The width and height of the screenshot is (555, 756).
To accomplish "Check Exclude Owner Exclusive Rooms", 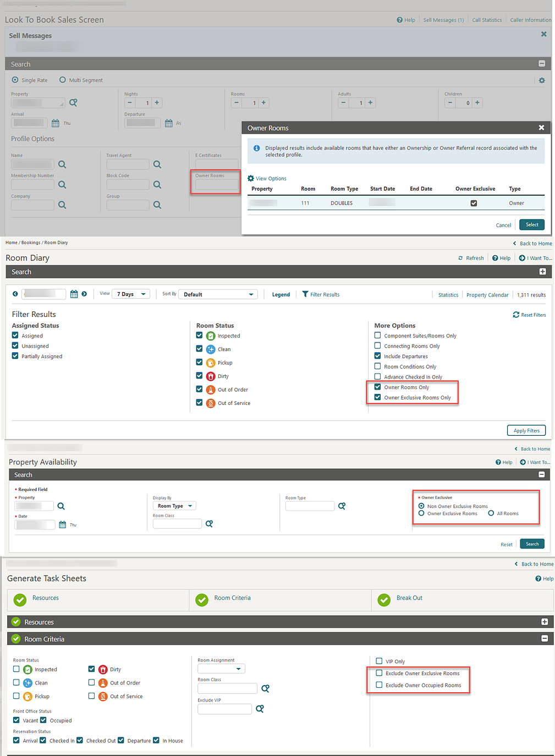I will 379,673.
